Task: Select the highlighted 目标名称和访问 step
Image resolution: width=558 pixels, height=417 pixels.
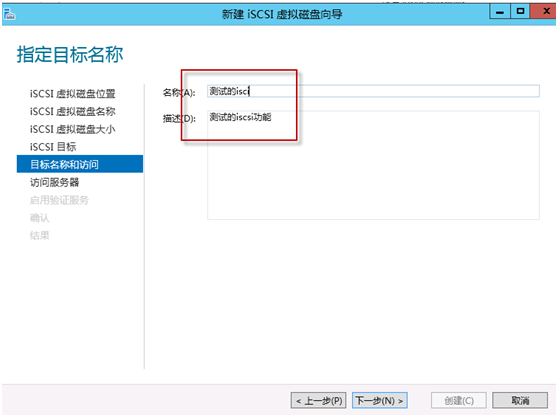Action: (x=80, y=164)
